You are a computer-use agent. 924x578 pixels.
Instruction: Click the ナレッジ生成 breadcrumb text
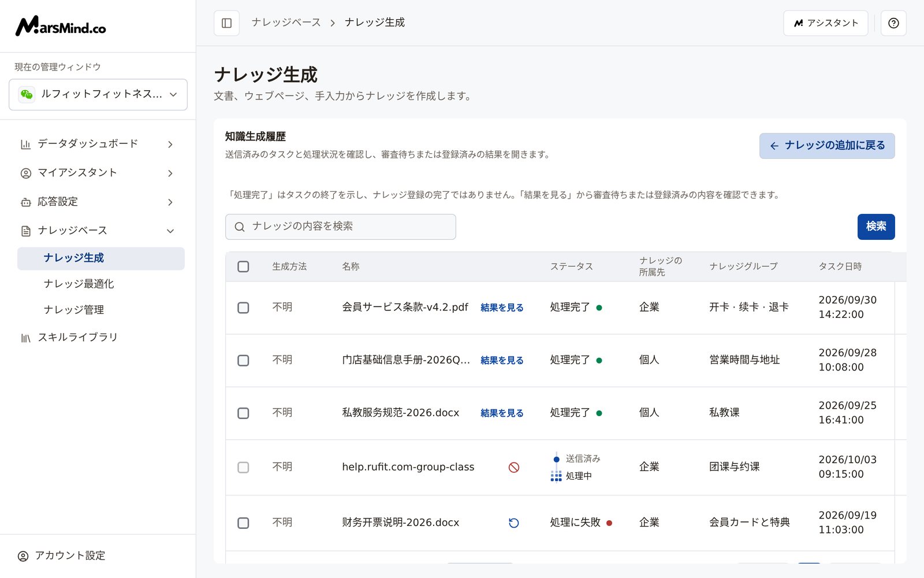click(x=375, y=23)
